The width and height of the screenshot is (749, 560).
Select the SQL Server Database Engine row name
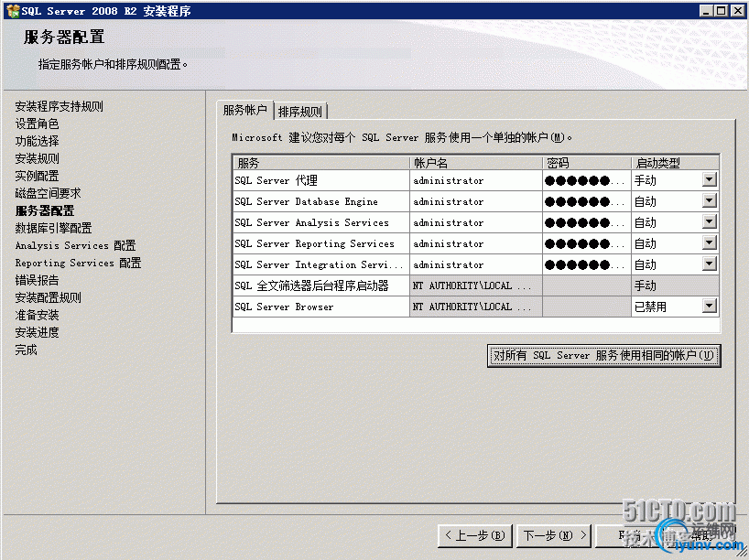click(321, 201)
